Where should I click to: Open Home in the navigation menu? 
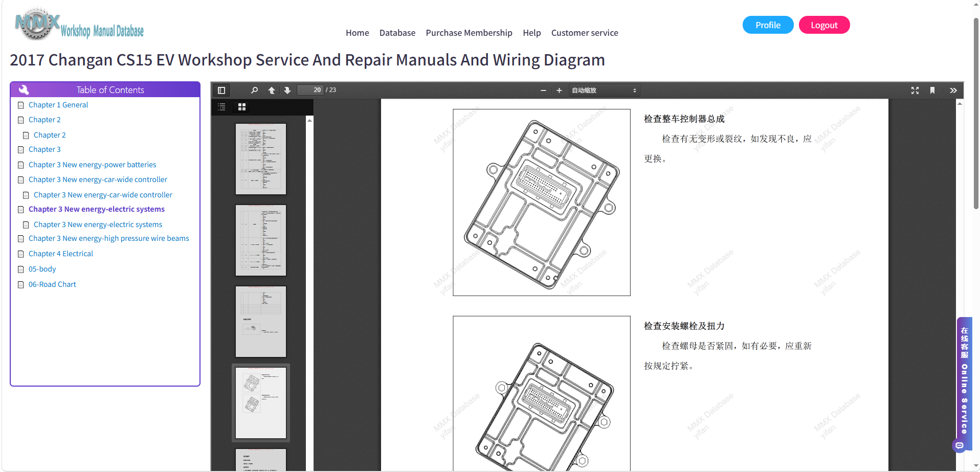(357, 33)
